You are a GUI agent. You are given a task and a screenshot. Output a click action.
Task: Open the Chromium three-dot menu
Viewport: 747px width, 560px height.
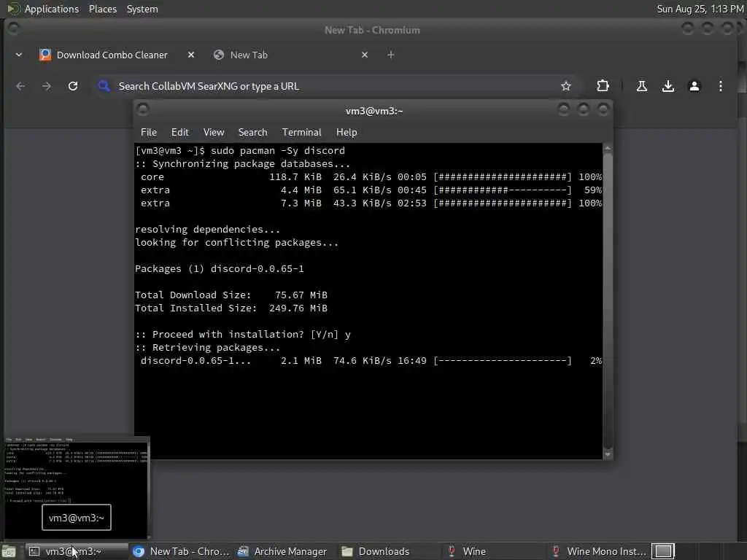tap(720, 86)
